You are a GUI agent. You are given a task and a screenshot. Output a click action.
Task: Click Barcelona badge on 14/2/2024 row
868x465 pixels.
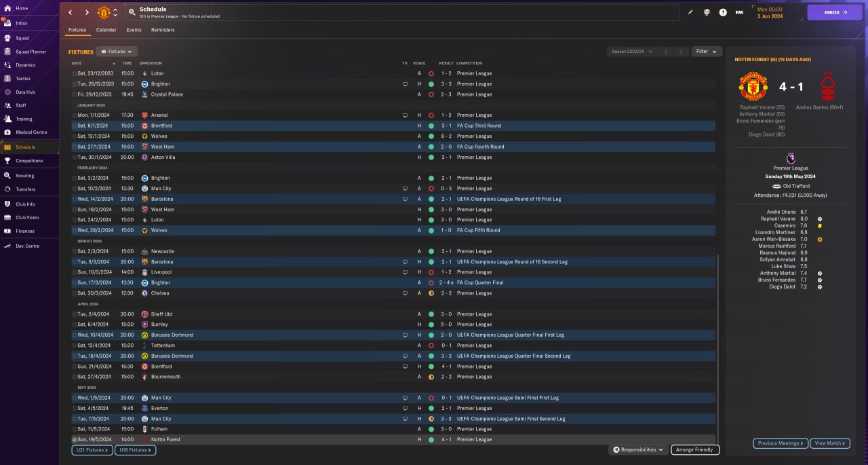(144, 199)
